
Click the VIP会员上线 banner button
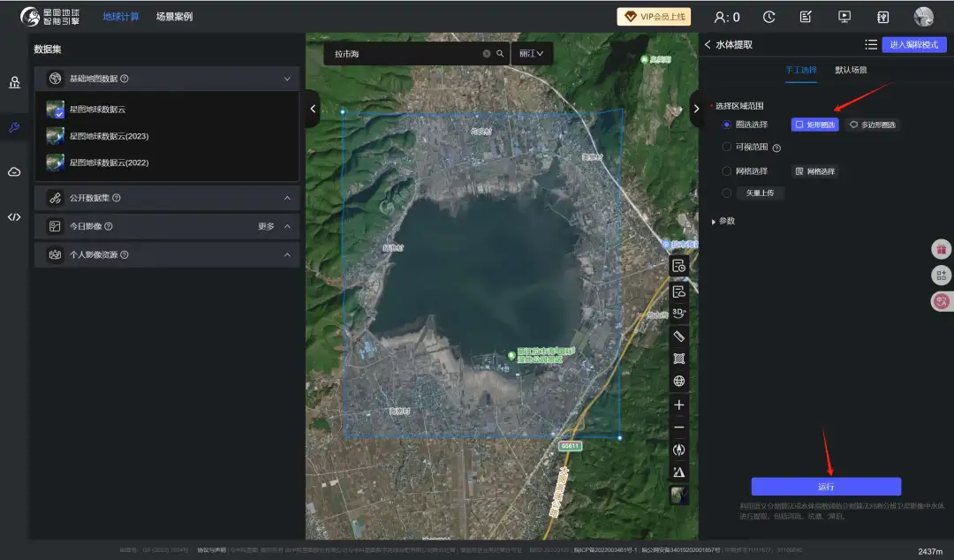654,17
